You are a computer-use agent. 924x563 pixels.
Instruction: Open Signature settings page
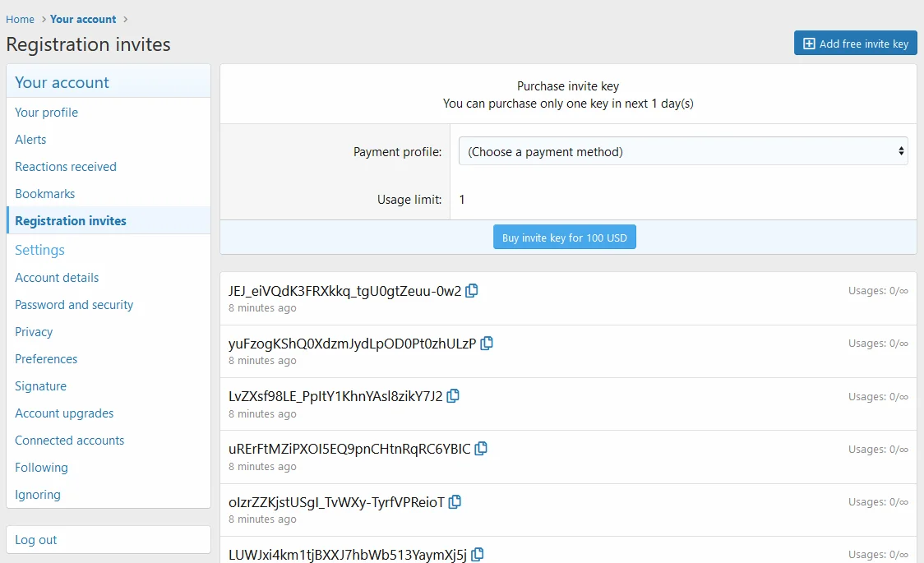coord(40,386)
